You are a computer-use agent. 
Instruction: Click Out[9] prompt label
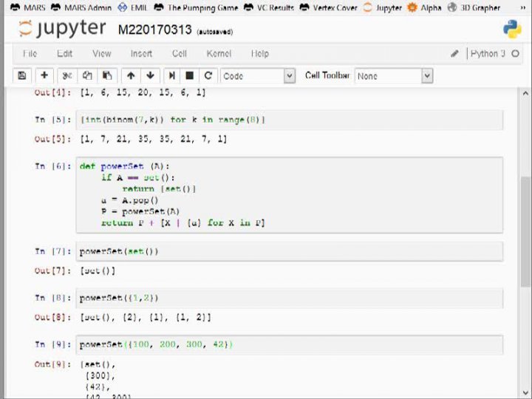coord(52,364)
